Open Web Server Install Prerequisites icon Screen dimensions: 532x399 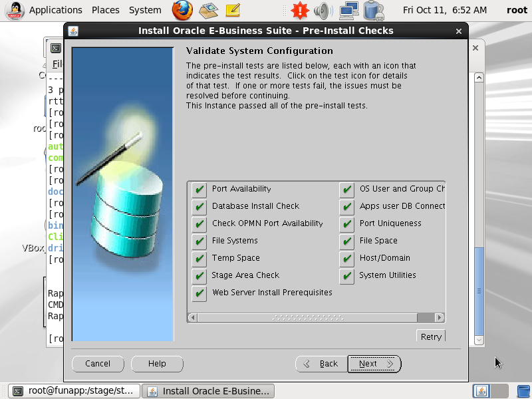pos(199,293)
